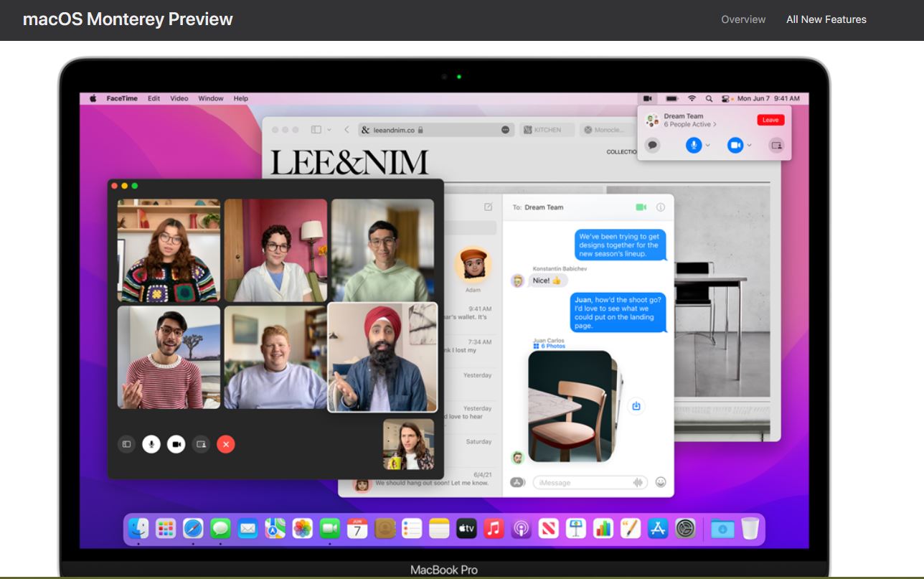
Task: Launch Keynote from the Dock
Action: [576, 529]
